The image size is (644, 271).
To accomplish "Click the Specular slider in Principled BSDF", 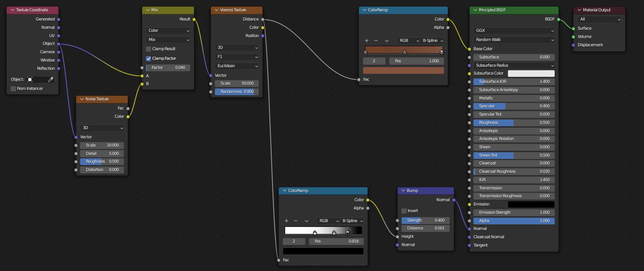I will (x=514, y=106).
